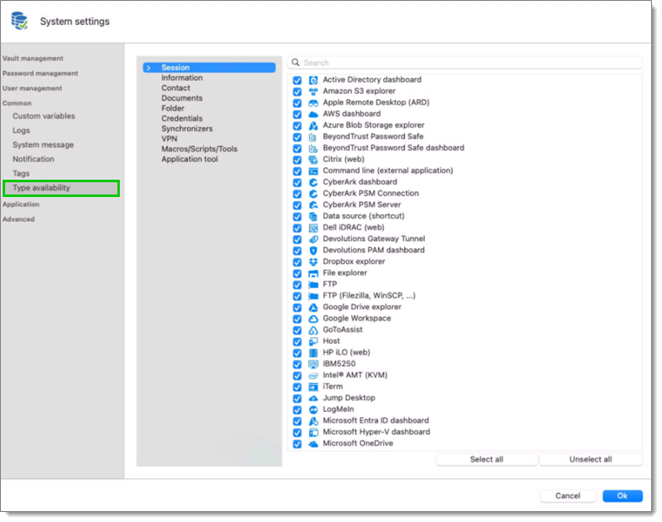Select the Documents category
Screen dimensions: 662x522
click(182, 98)
